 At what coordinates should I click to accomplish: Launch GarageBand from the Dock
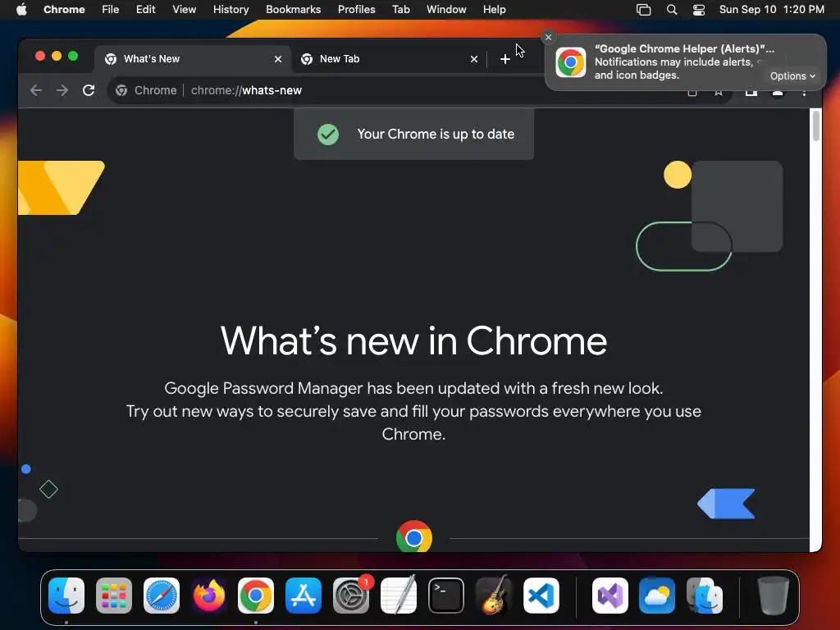(493, 596)
